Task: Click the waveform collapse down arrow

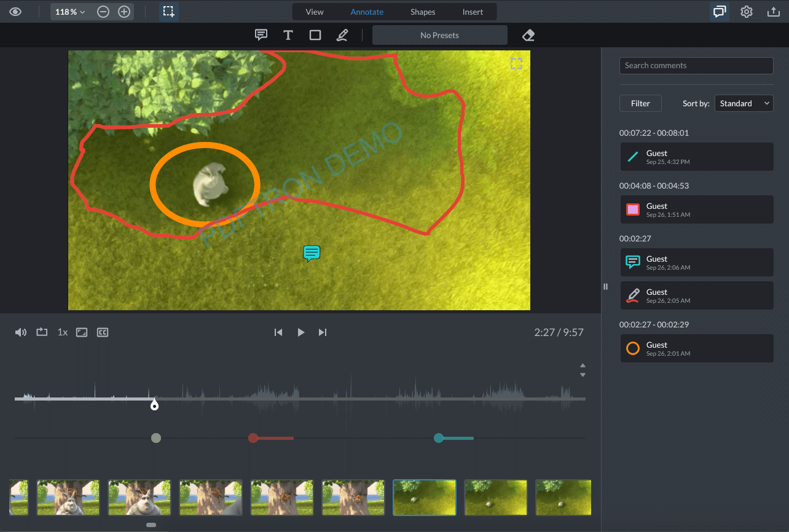Action: [583, 375]
